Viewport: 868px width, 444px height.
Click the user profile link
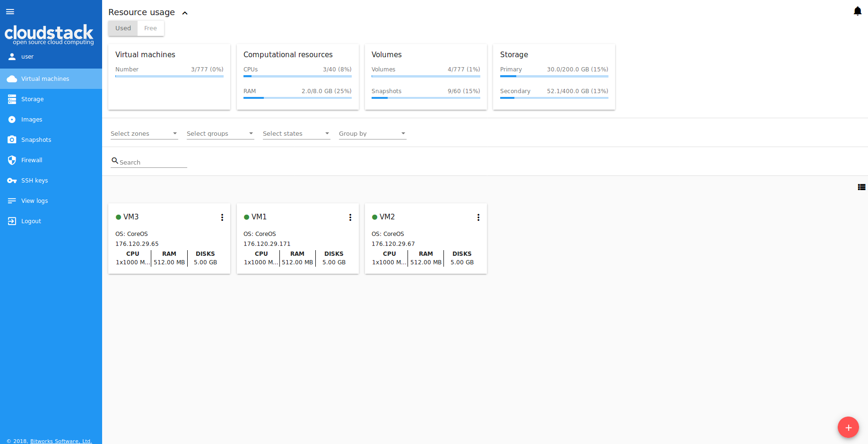click(27, 57)
